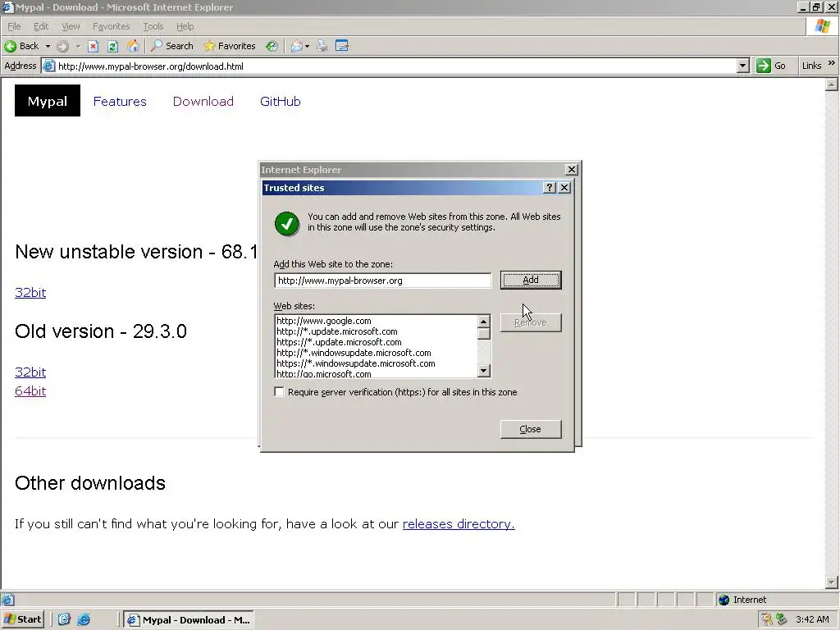Click the Print icon
Screen dimensions: 840x630
[x=322, y=46]
